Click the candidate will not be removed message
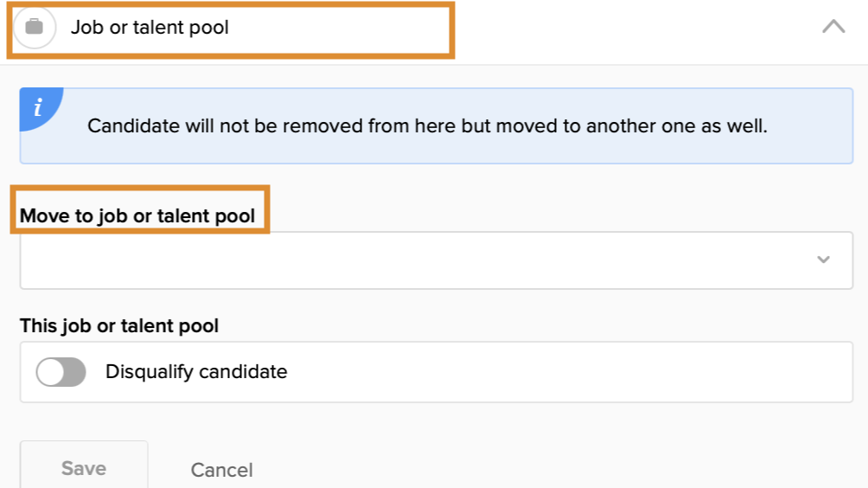 [427, 126]
